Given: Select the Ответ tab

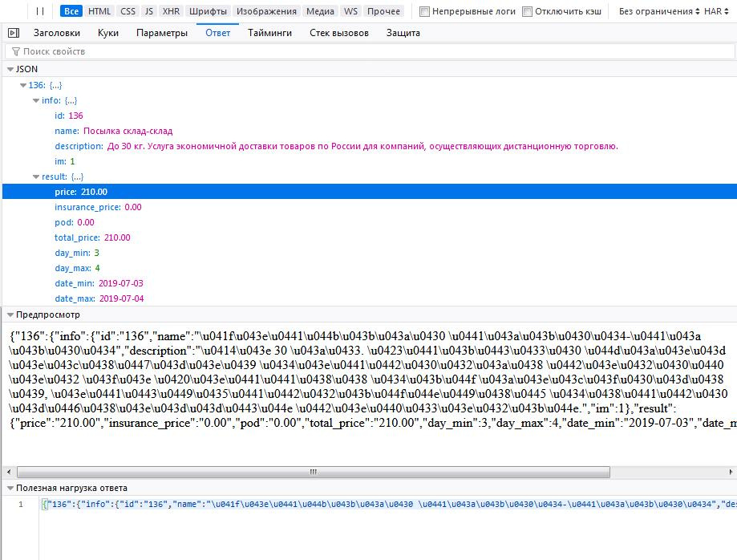Looking at the screenshot, I should coord(217,33).
